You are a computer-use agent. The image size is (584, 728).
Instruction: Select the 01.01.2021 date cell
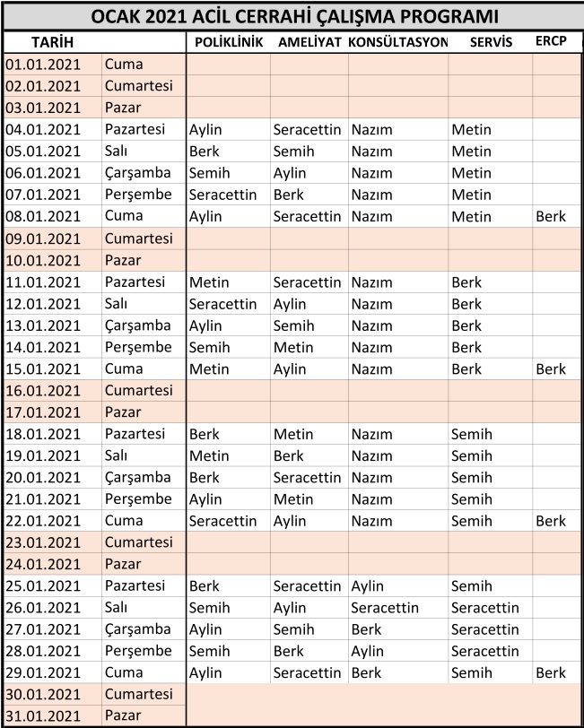tap(42, 65)
